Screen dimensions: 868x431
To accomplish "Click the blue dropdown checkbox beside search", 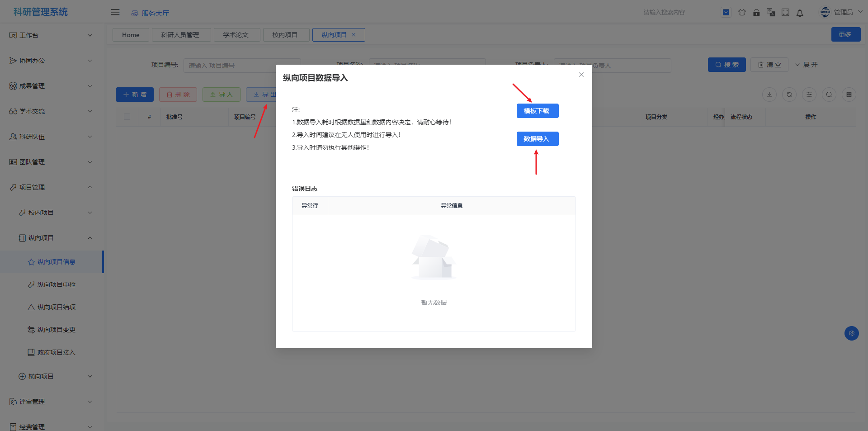I will click(x=726, y=13).
